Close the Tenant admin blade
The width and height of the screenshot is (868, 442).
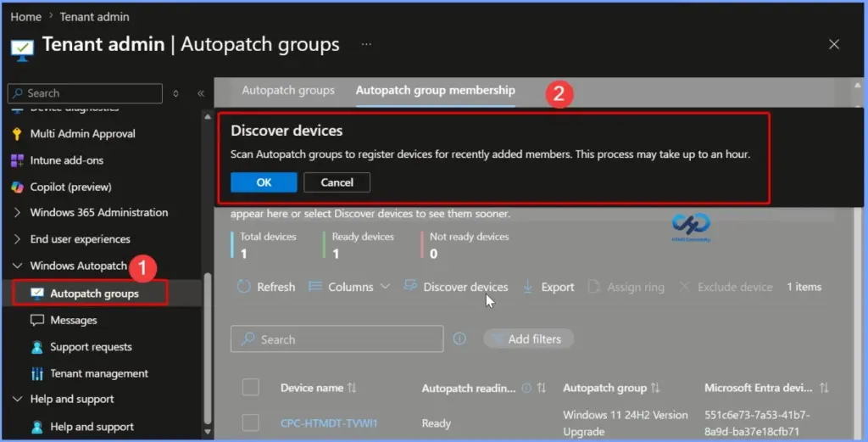834,44
